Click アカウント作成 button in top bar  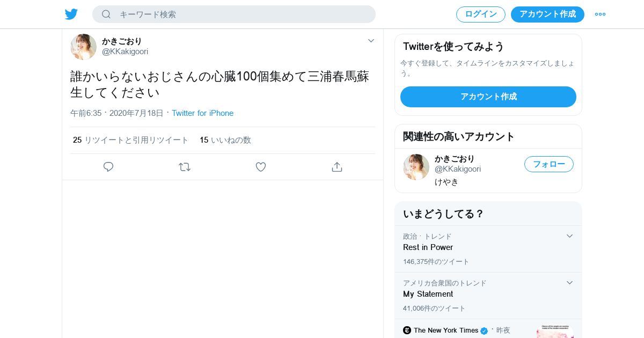click(x=547, y=14)
